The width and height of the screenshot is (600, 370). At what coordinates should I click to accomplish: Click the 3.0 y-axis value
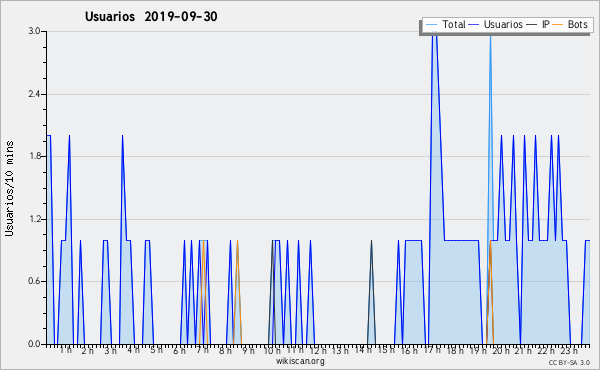34,31
